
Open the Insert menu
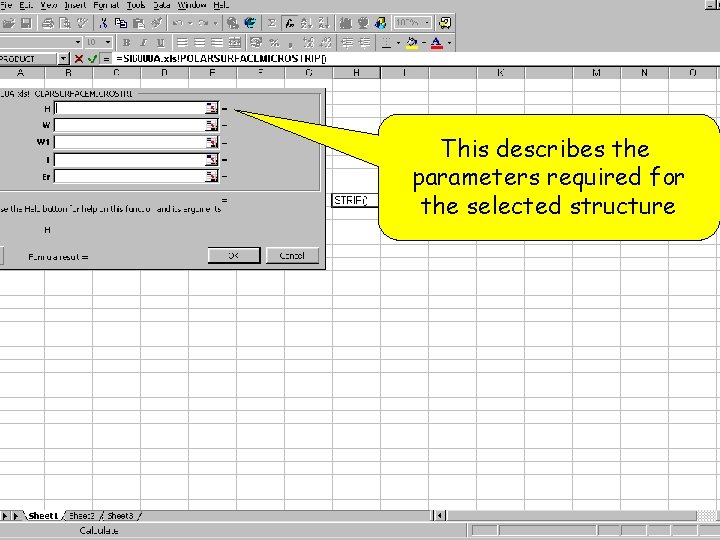75,6
